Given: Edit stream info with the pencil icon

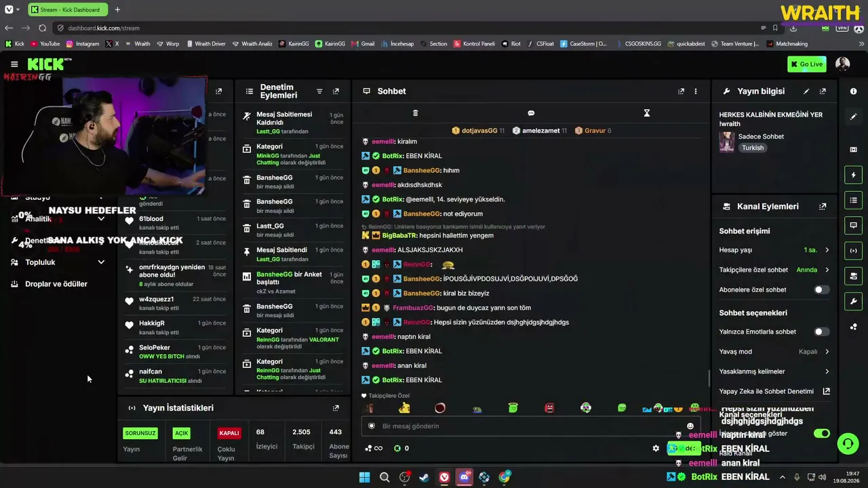Looking at the screenshot, I should (x=806, y=91).
